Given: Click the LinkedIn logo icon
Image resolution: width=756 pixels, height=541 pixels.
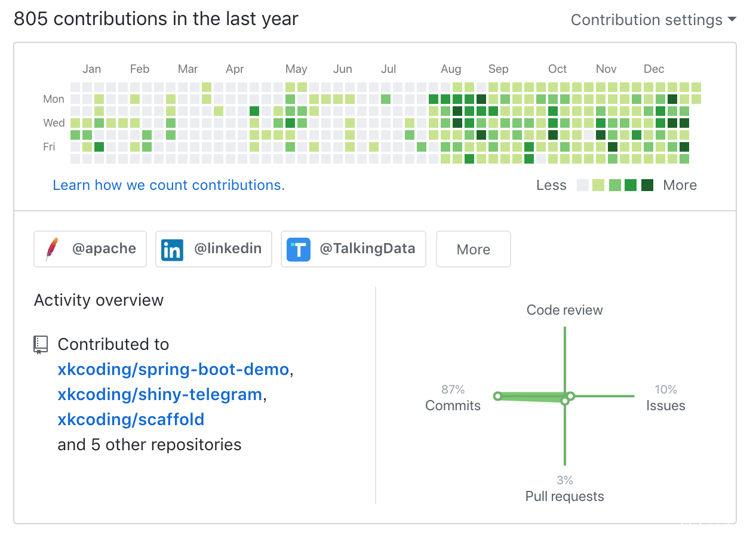Looking at the screenshot, I should pyautogui.click(x=172, y=250).
